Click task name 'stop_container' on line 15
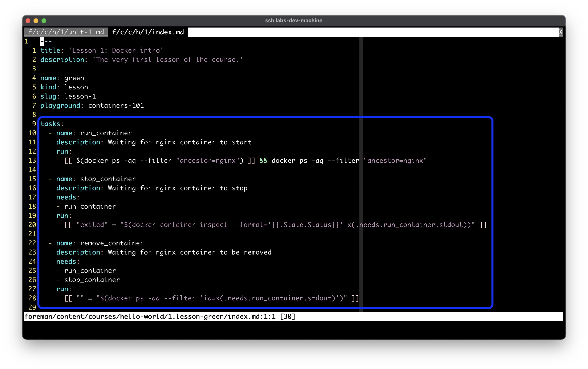This screenshot has width=588, height=369. [x=108, y=179]
